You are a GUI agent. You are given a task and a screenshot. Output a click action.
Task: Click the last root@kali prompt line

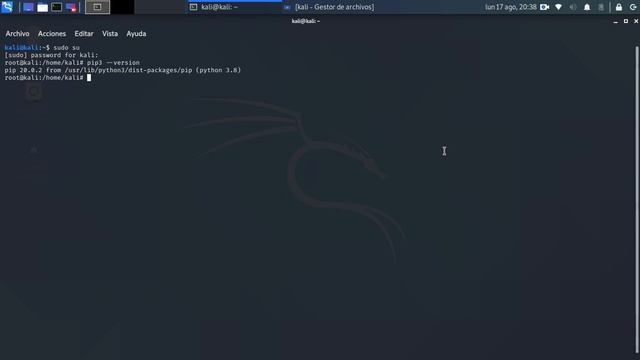point(48,78)
